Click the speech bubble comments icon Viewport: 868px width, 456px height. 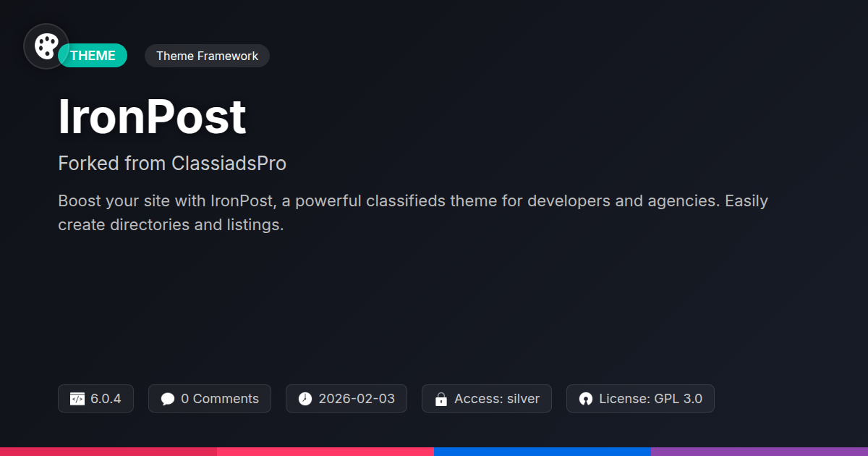(168, 399)
